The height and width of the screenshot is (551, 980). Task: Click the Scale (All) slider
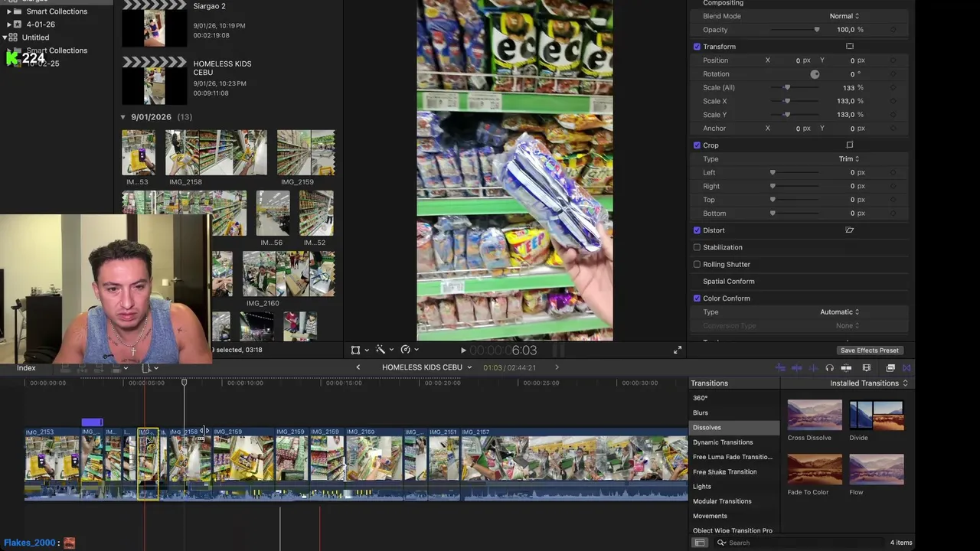tap(795, 88)
